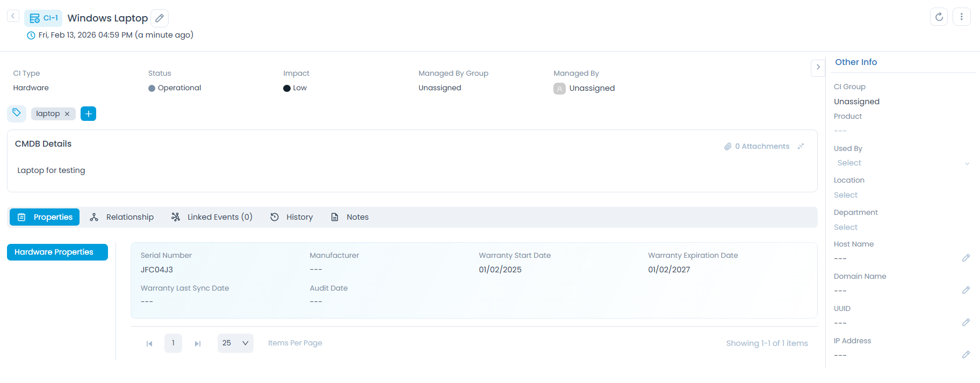
Task: Open the 0 Attachments link
Action: [756, 146]
